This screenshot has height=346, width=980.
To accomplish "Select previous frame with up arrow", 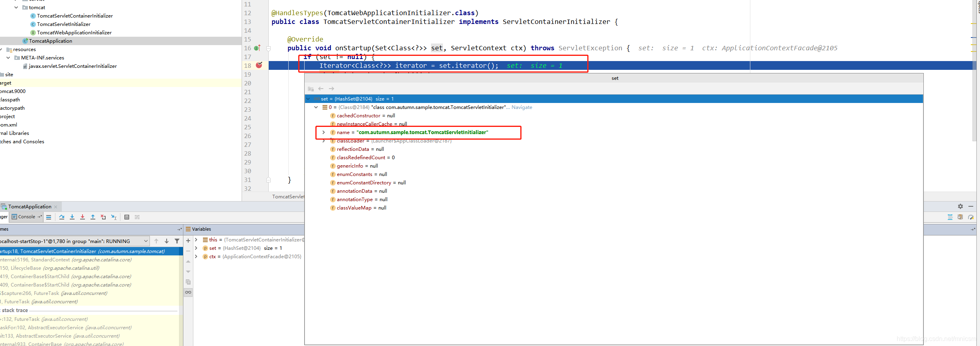I will point(156,241).
